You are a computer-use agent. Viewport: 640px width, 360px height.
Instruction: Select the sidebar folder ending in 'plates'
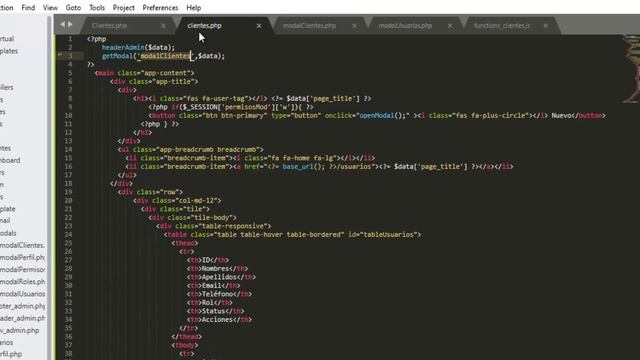pos(9,51)
